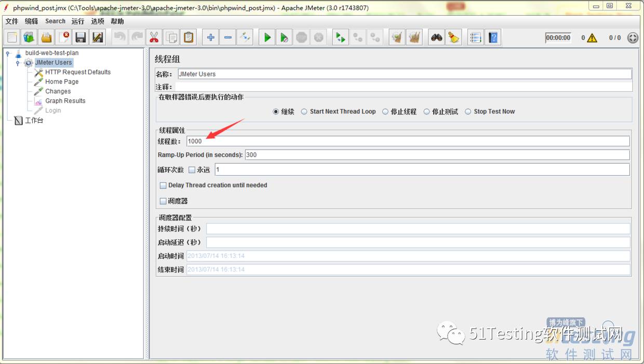This screenshot has height=364, width=644.
Task: Open the Templates toolbar icon
Action: (x=29, y=37)
